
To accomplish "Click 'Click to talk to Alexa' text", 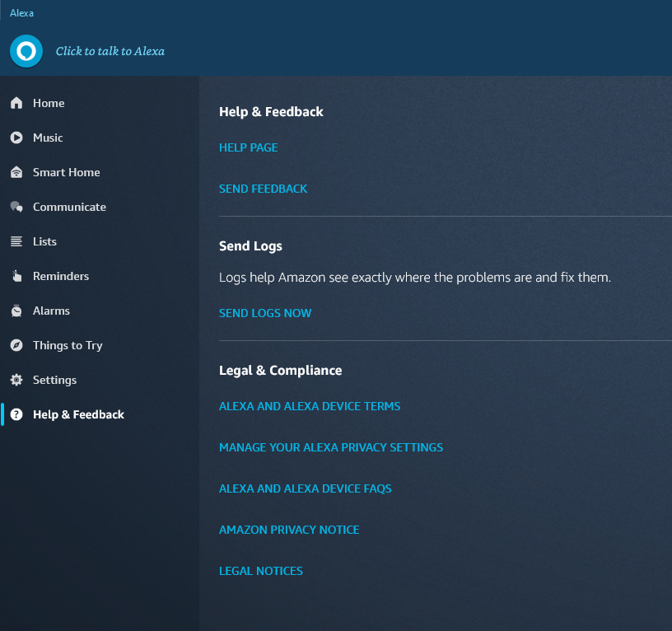I will (x=110, y=51).
